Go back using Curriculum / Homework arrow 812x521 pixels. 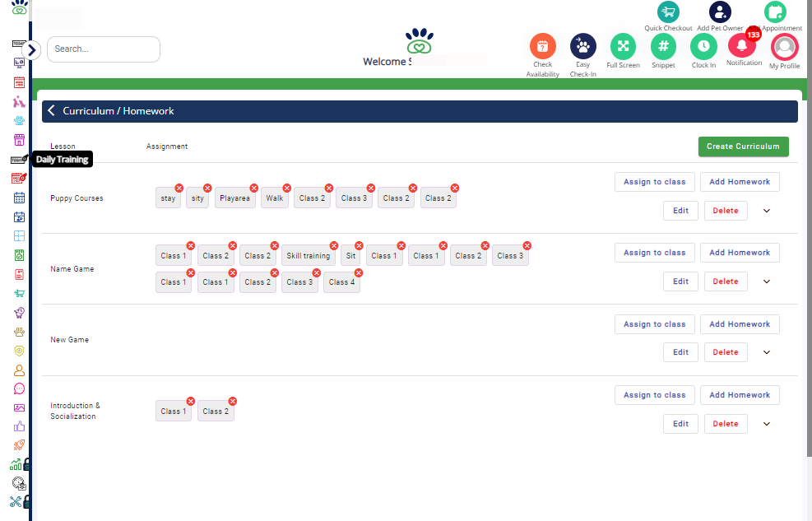51,110
